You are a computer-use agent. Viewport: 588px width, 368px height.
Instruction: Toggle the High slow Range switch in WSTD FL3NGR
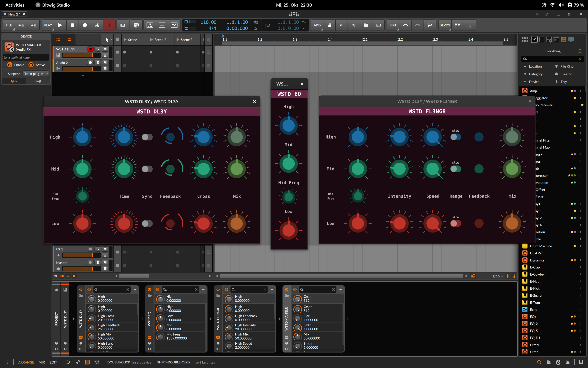pyautogui.click(x=455, y=137)
